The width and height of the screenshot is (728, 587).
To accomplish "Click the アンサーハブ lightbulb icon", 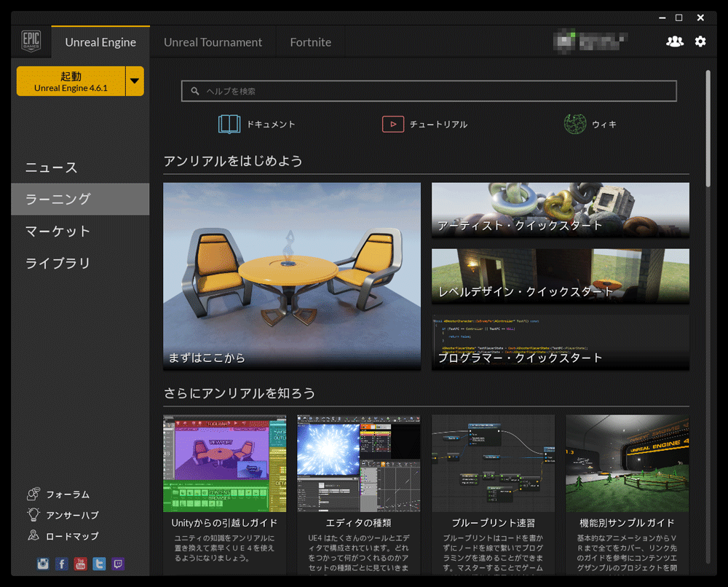I will point(33,515).
